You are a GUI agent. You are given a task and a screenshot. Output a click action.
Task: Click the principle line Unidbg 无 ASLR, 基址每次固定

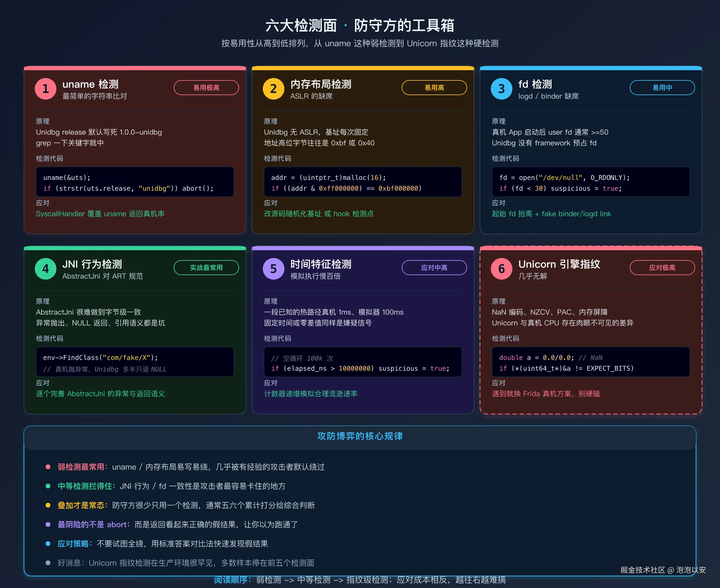316,132
